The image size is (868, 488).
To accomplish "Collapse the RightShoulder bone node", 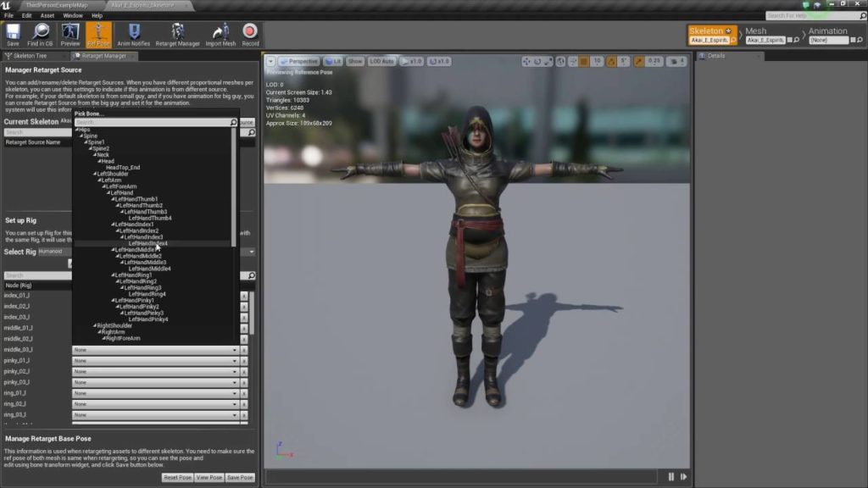I will 95,326.
